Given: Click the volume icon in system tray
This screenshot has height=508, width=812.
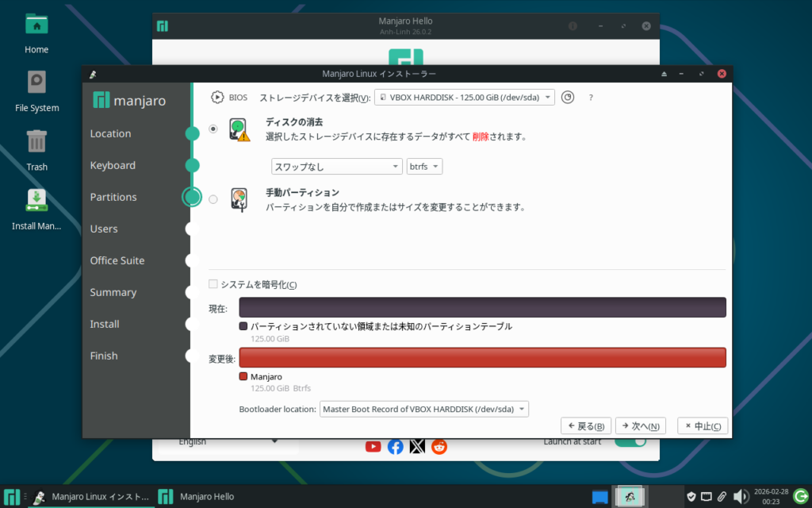Looking at the screenshot, I should 741,497.
